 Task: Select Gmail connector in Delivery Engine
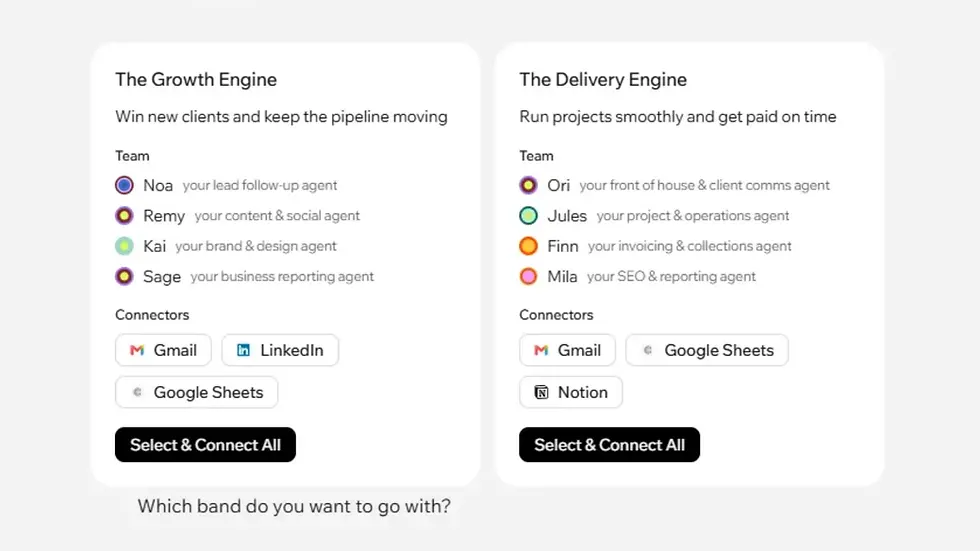567,350
